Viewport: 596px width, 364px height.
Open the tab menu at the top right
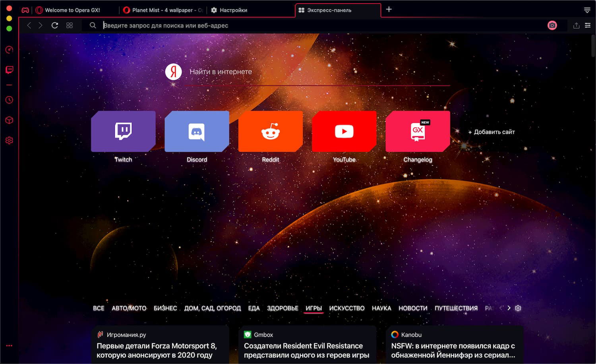[587, 10]
